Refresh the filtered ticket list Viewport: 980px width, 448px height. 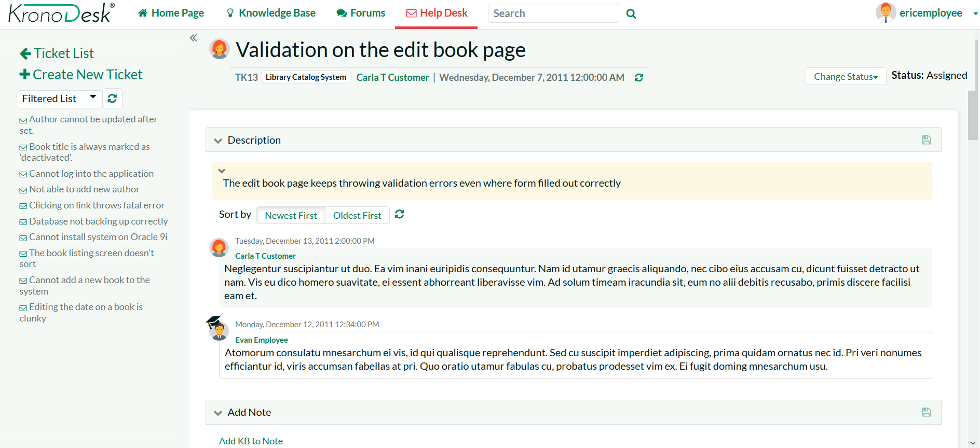click(112, 99)
